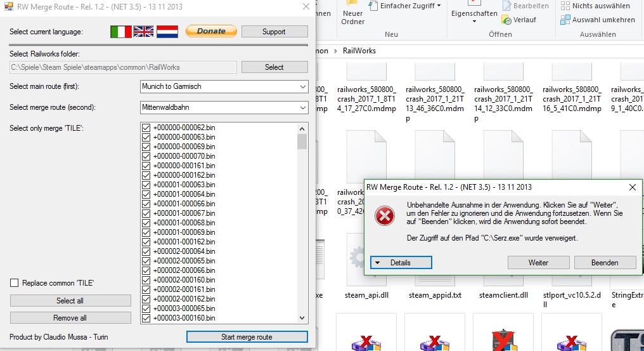Click Beenden in the error dialog
The height and width of the screenshot is (351, 644).
[x=605, y=263]
